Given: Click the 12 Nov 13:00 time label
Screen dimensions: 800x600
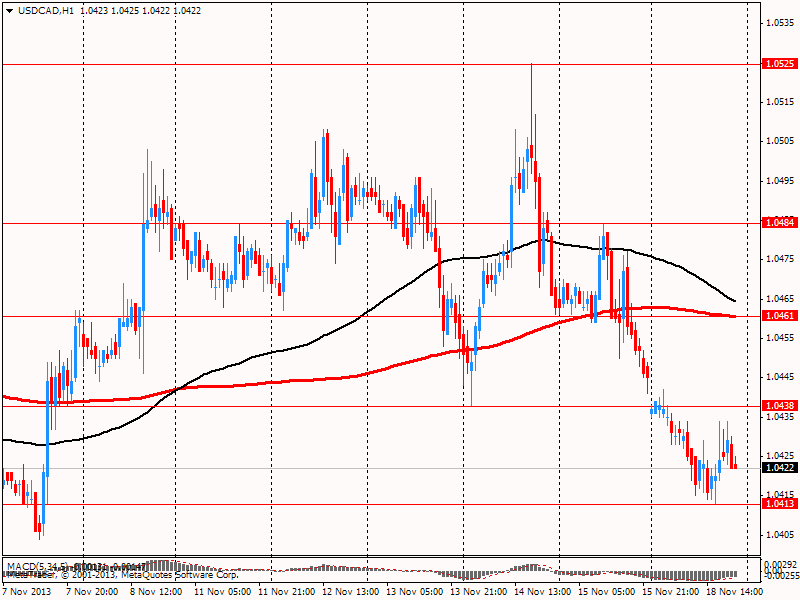Looking at the screenshot, I should (351, 591).
